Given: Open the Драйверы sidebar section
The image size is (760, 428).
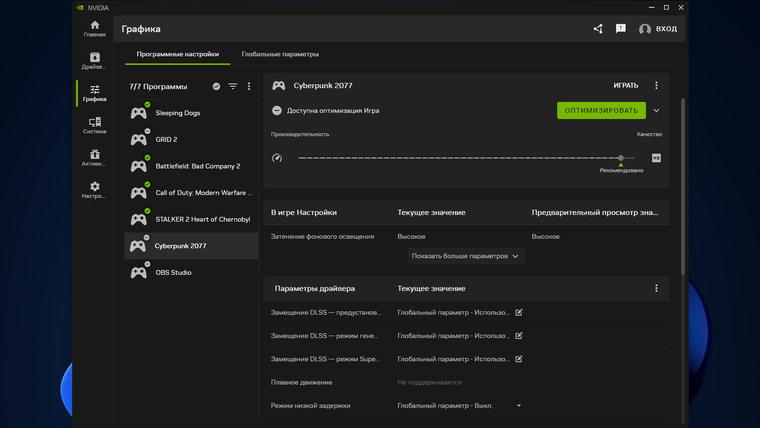Looking at the screenshot, I should [95, 61].
